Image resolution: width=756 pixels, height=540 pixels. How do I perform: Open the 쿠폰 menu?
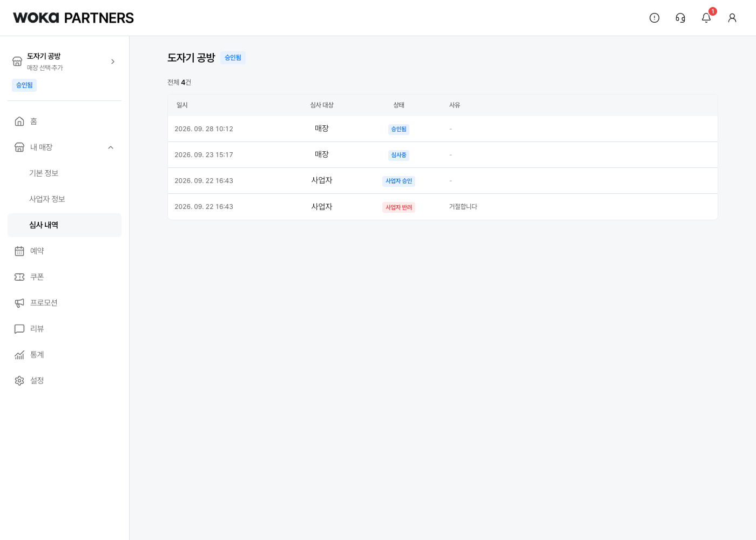pos(65,277)
